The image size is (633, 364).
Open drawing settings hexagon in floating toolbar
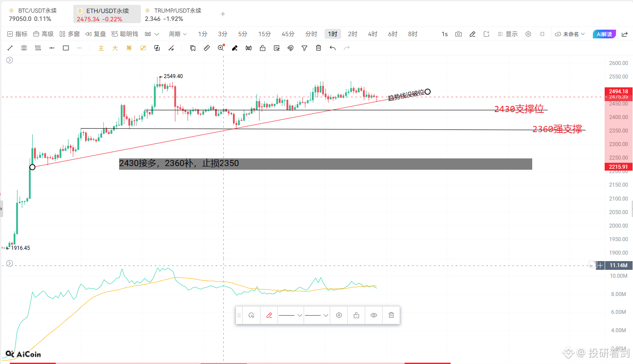click(x=339, y=315)
